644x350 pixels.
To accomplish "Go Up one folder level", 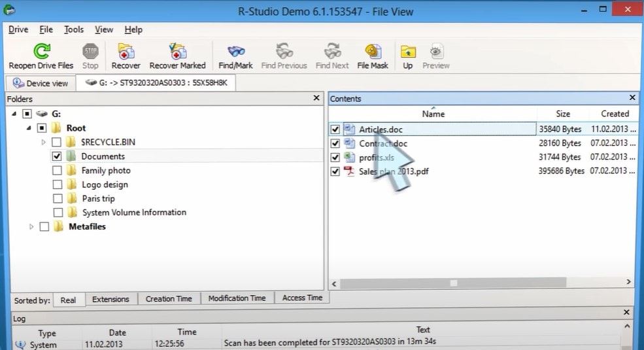I will point(408,52).
